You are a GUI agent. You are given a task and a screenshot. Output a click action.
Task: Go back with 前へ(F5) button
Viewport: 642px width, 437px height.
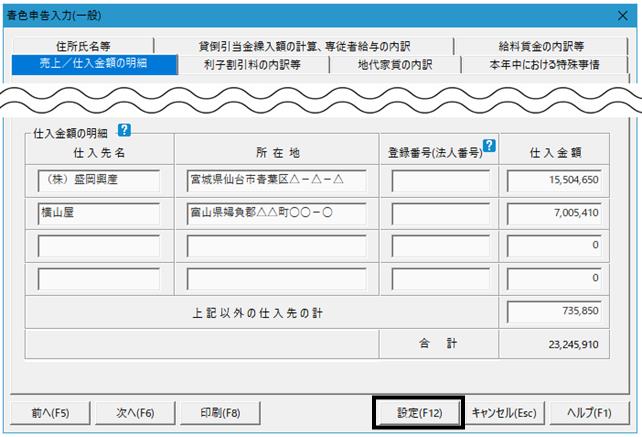coord(50,412)
